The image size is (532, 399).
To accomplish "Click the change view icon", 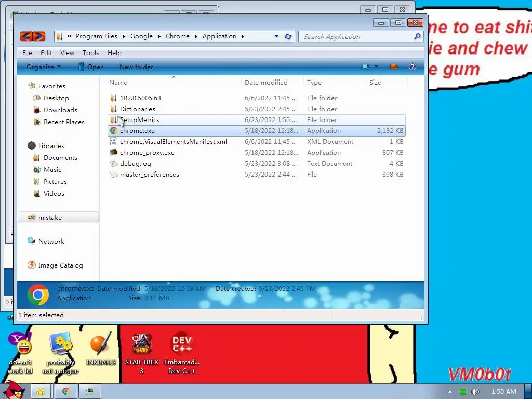I will click(365, 66).
